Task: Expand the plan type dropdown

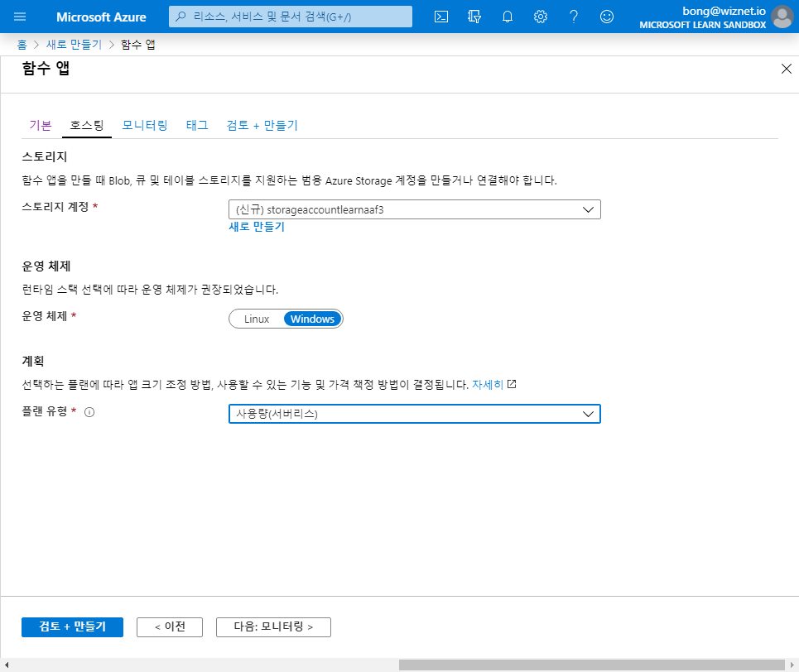Action: (x=415, y=414)
